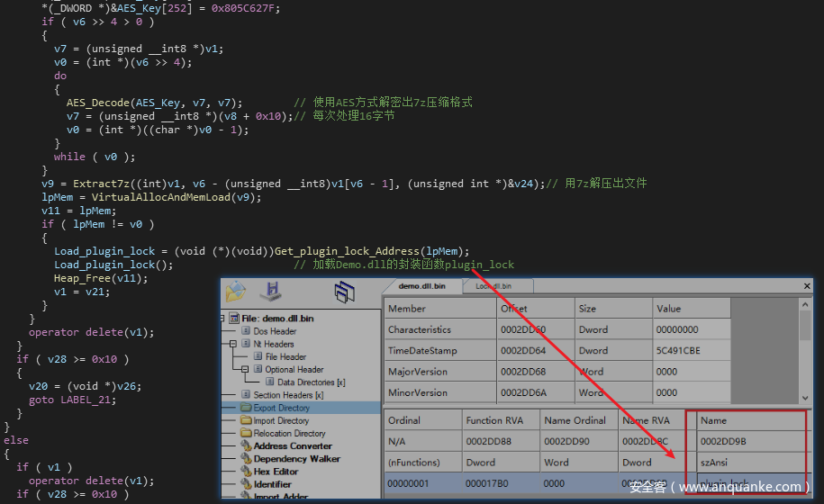The width and height of the screenshot is (824, 504).
Task: Switch to the Lock.dll.bin tab
Action: click(x=493, y=286)
